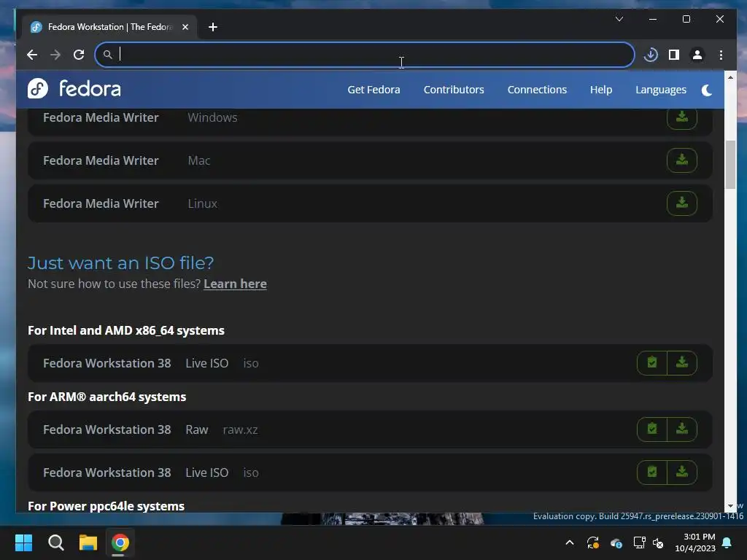Open Languages menu
This screenshot has width=747, height=560.
[x=661, y=90]
